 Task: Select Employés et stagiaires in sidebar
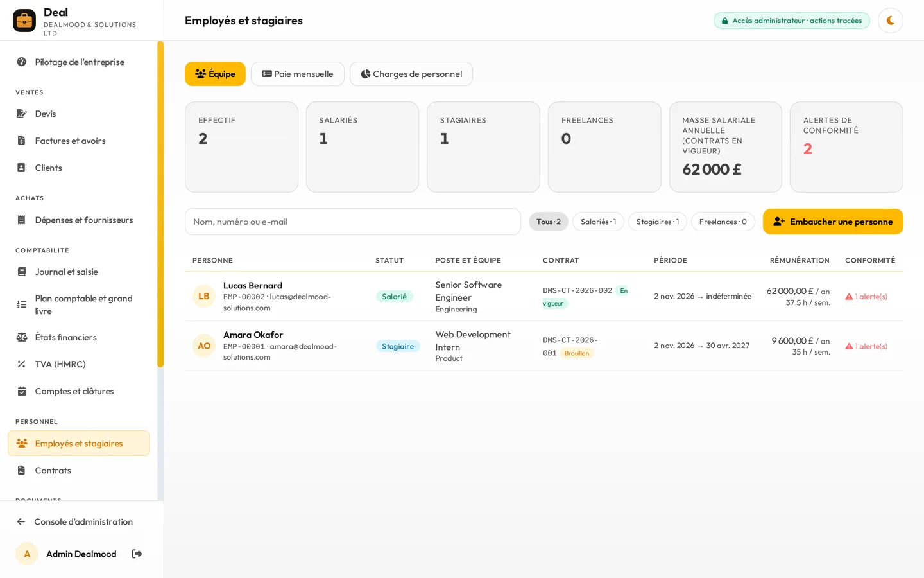(78, 443)
